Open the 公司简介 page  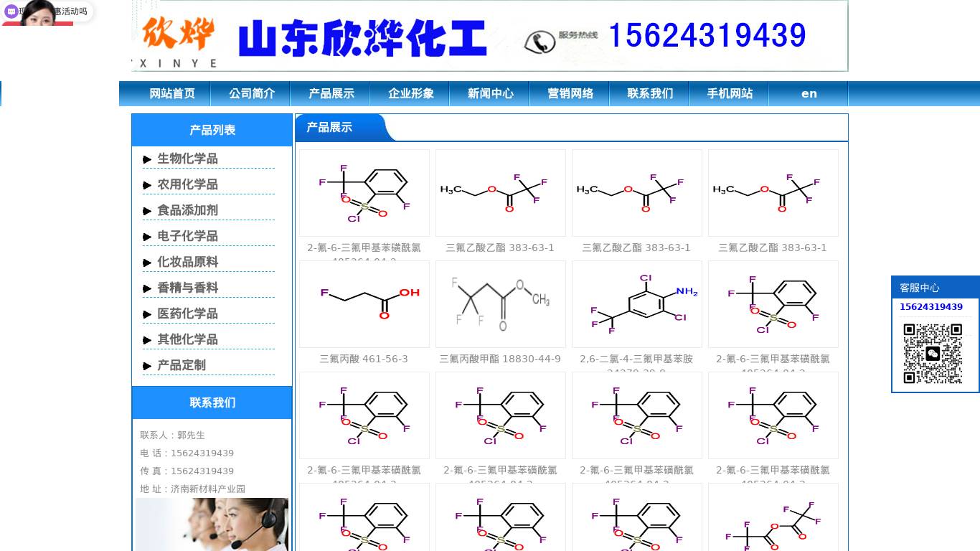pos(250,93)
